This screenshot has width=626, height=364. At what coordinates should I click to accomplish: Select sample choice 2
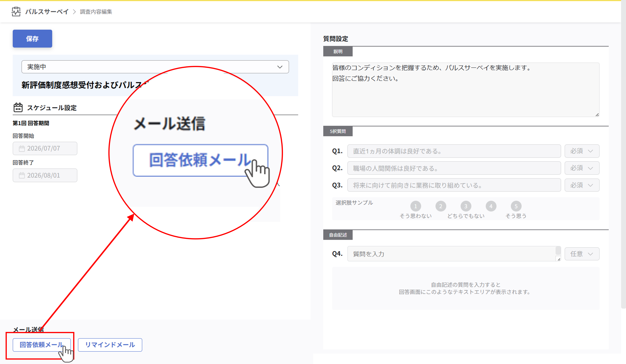coord(440,206)
